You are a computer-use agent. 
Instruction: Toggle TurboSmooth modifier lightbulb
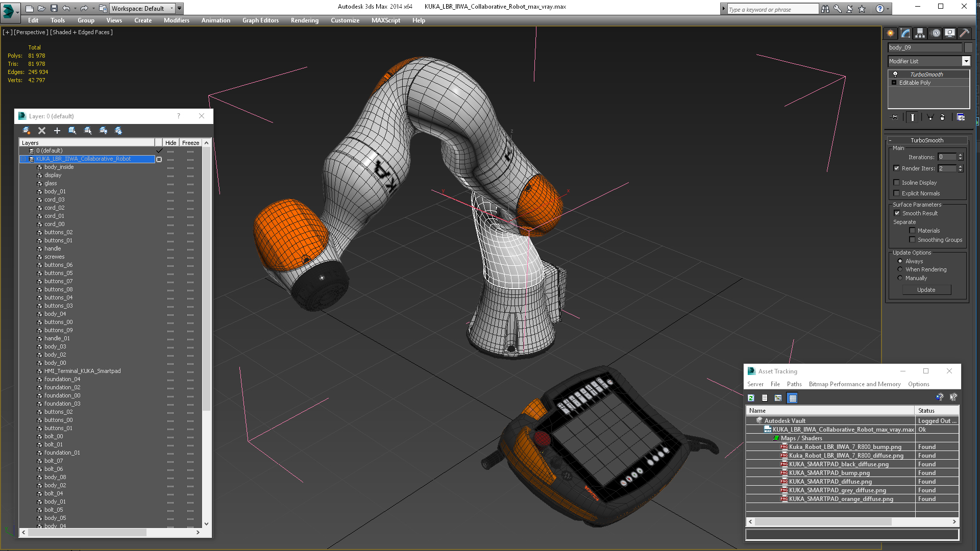point(895,74)
